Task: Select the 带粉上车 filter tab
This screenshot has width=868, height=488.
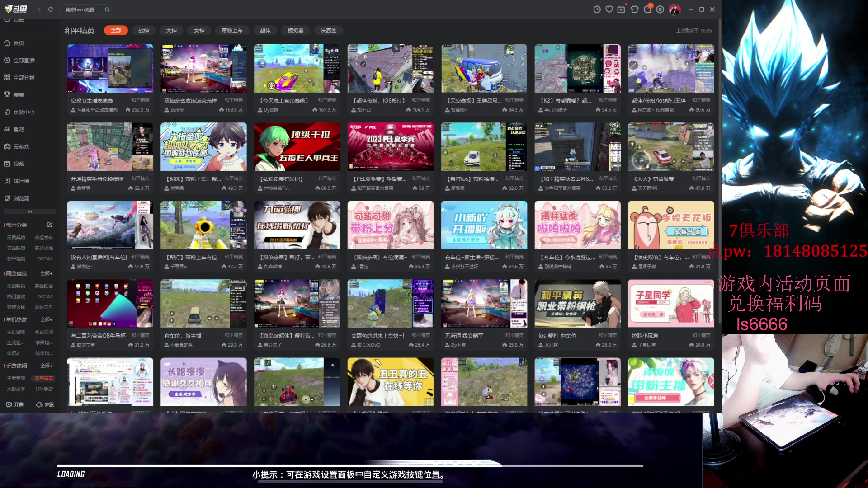Action: coord(232,31)
